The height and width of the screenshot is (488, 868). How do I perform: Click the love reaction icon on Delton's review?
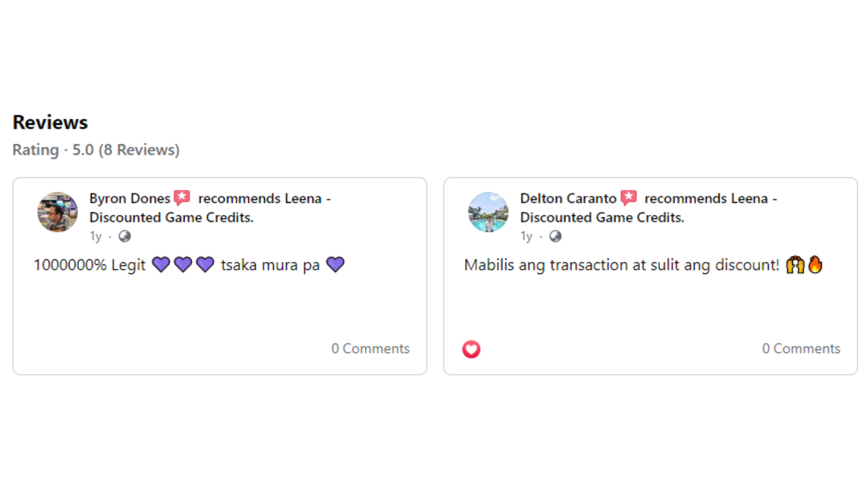point(471,349)
